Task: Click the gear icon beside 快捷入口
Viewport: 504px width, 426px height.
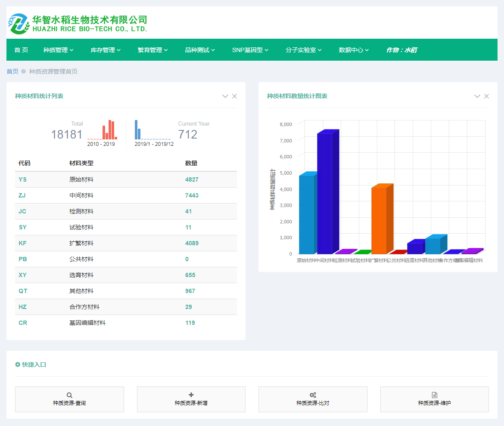Action: click(18, 364)
